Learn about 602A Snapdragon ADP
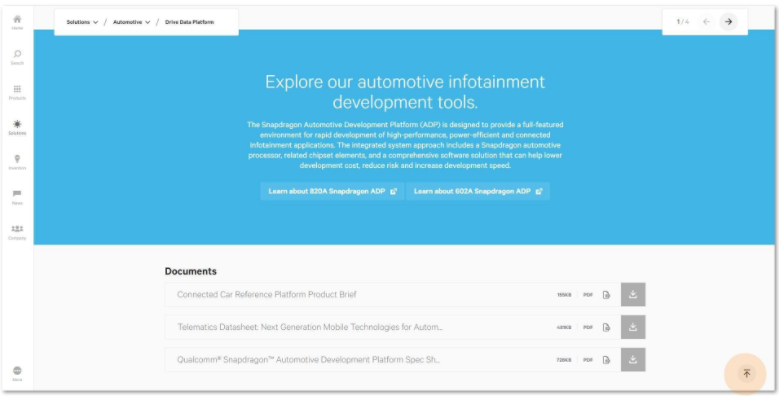 (x=478, y=191)
